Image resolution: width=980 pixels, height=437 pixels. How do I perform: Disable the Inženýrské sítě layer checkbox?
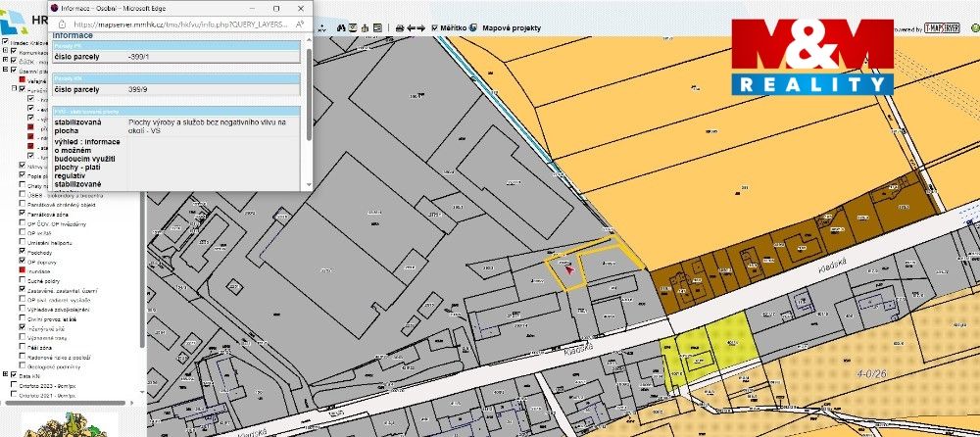[23, 327]
